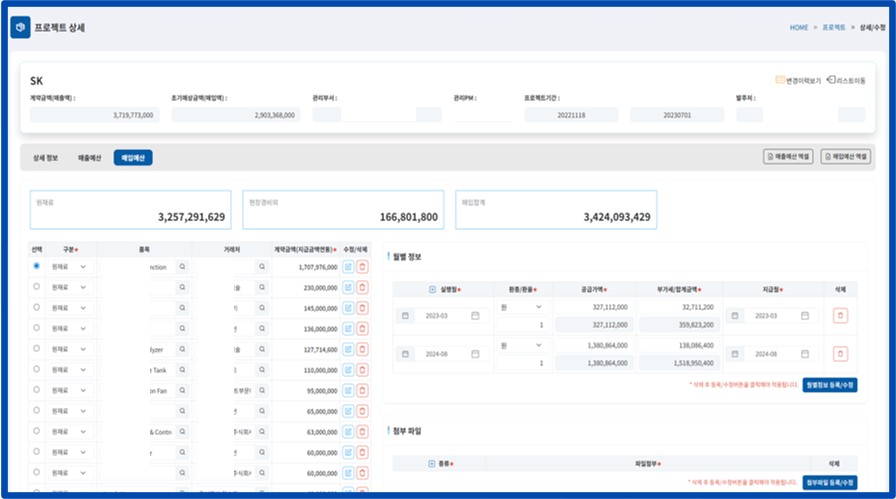Select radio button for 145,000,000 row
896x499 pixels.
click(37, 307)
